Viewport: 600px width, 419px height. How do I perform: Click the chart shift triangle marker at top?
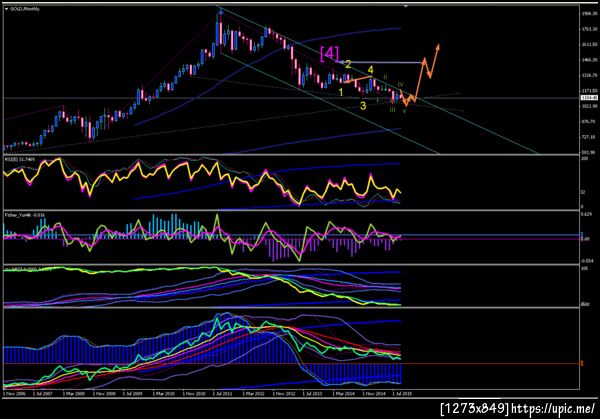tap(406, 6)
